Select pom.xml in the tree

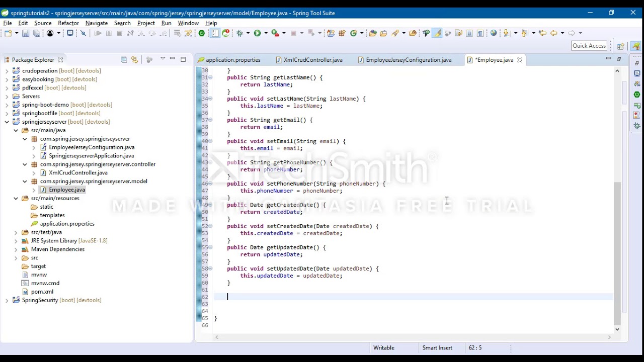[x=42, y=292]
